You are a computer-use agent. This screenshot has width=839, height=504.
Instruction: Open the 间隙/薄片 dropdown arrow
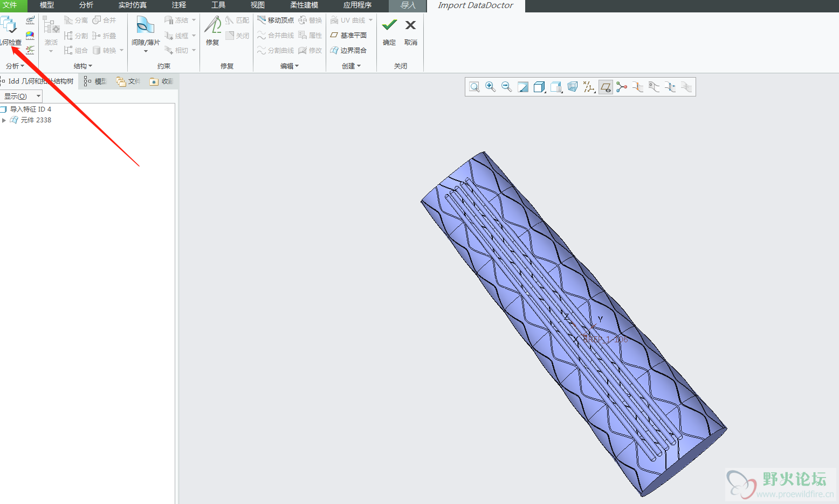[146, 51]
